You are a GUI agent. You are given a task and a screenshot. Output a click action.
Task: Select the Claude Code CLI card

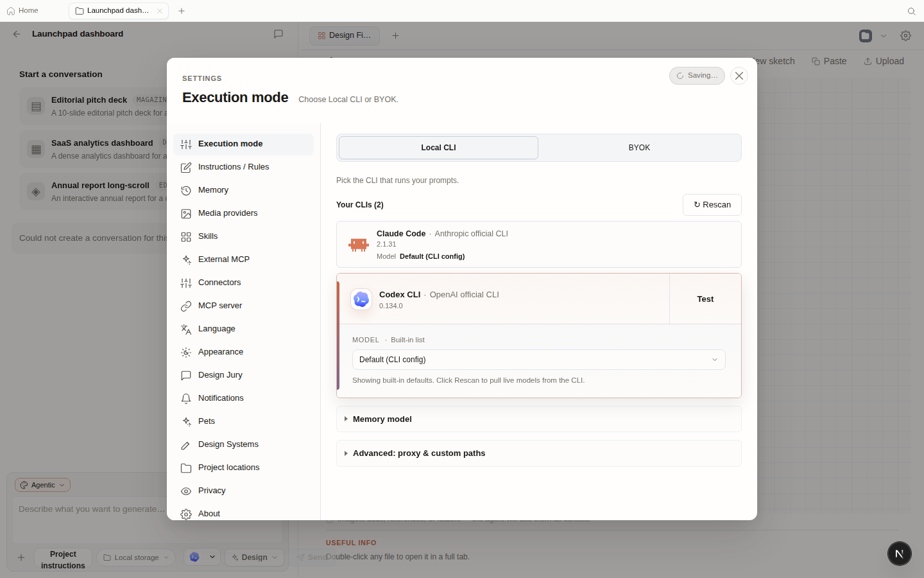(539, 245)
